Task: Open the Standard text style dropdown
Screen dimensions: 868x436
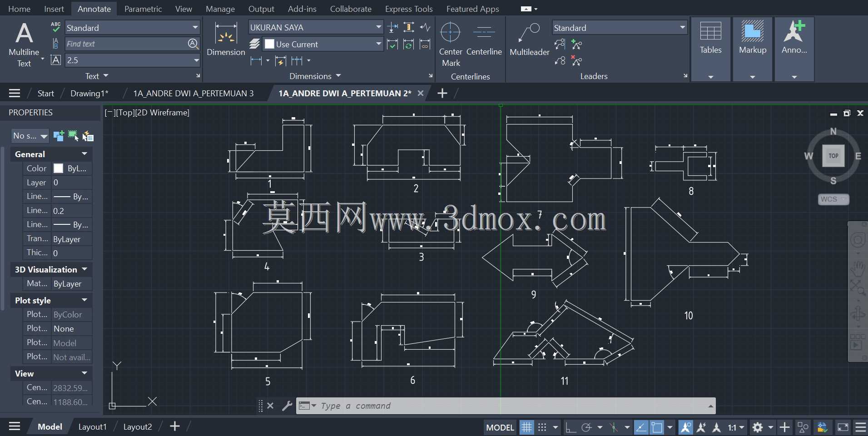Action: coord(132,28)
